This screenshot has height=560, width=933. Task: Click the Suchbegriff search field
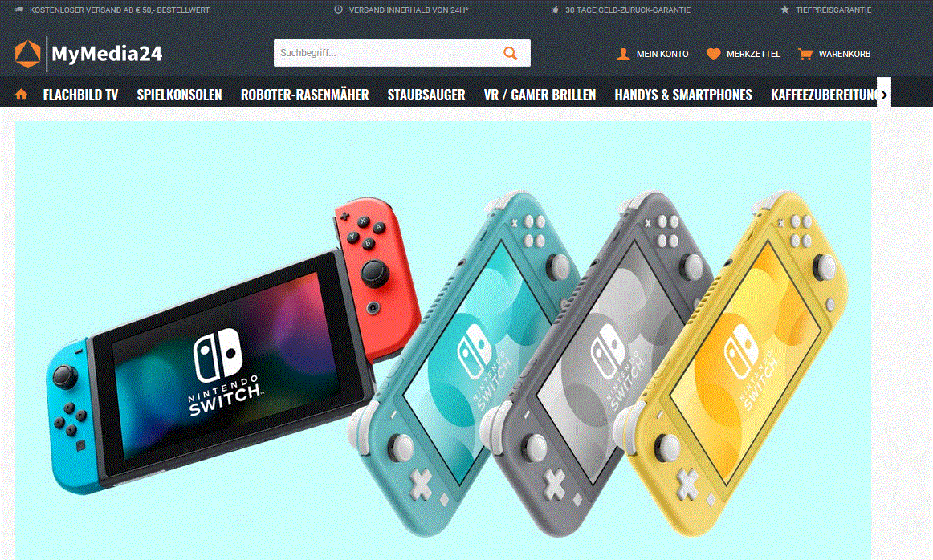click(x=388, y=53)
